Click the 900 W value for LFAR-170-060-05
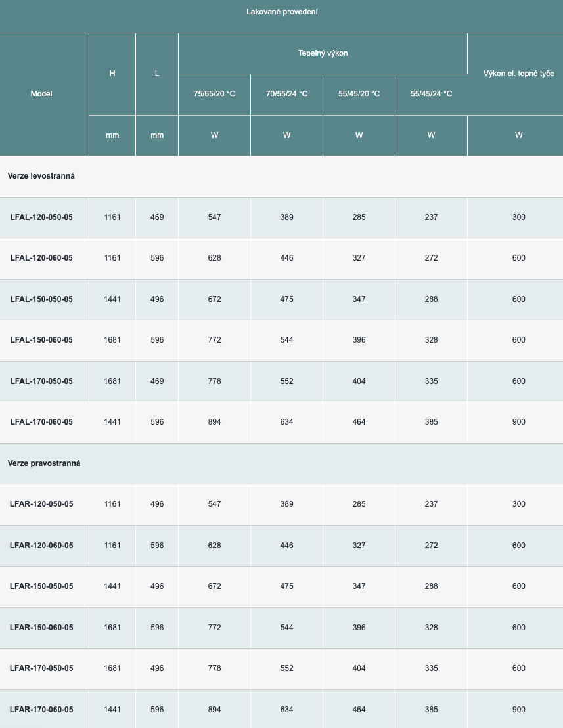 coord(518,710)
